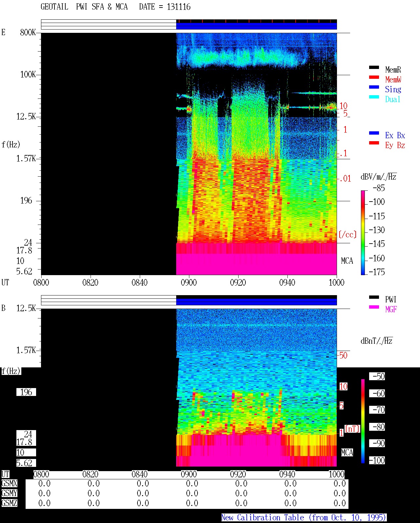The width and height of the screenshot is (420, 523).
Task: Click the red MemW legend swatch
Action: 374,77
